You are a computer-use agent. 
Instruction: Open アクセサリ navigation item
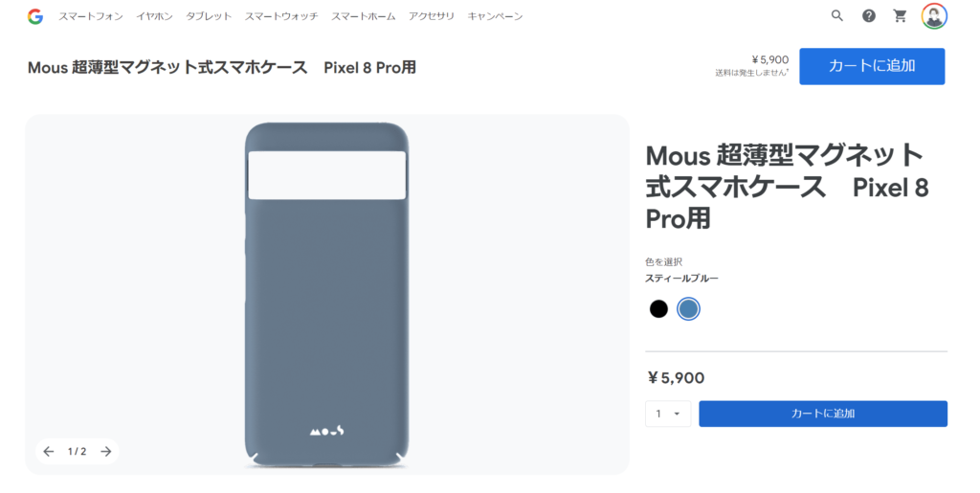432,17
